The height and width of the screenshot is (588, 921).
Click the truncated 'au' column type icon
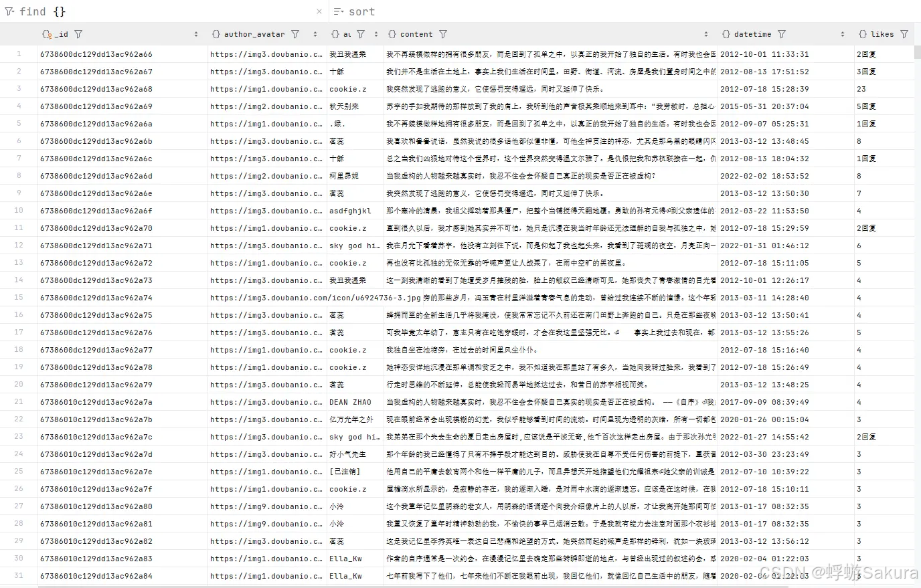pyautogui.click(x=335, y=34)
